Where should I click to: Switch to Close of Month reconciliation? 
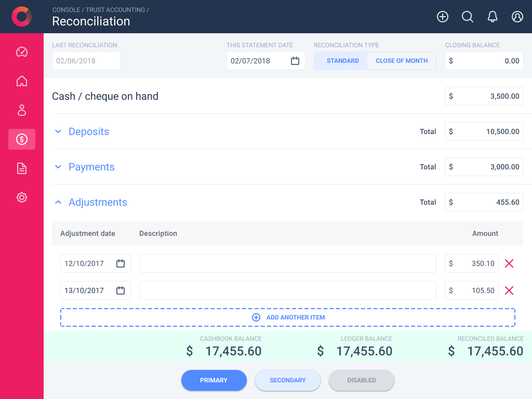coord(402,61)
